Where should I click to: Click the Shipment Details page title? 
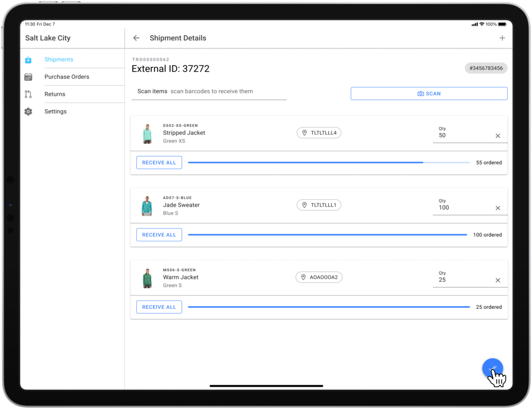(x=178, y=38)
